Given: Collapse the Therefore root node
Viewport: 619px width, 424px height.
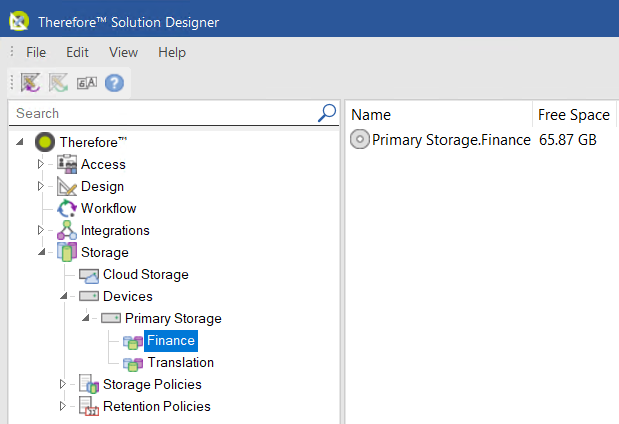Looking at the screenshot, I should [20, 141].
